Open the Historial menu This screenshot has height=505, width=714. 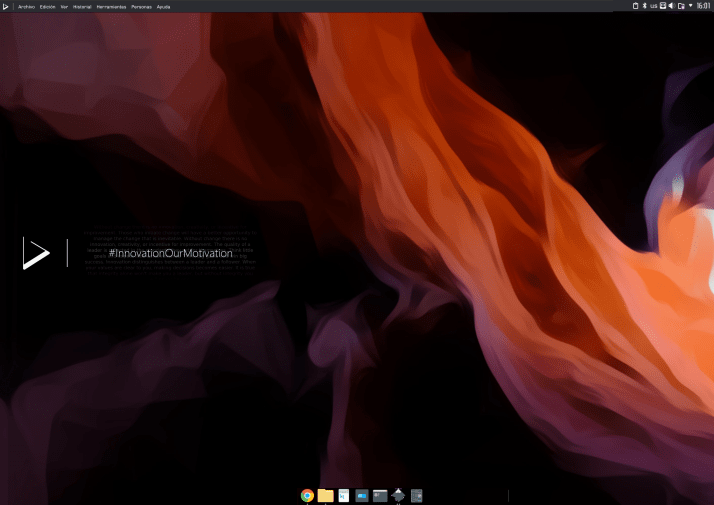[82, 6]
